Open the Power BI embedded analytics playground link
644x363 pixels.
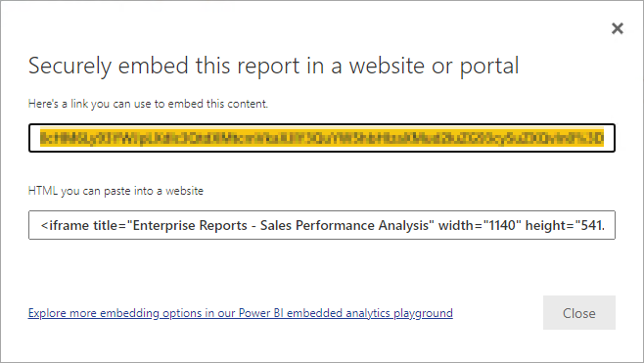pyautogui.click(x=240, y=313)
